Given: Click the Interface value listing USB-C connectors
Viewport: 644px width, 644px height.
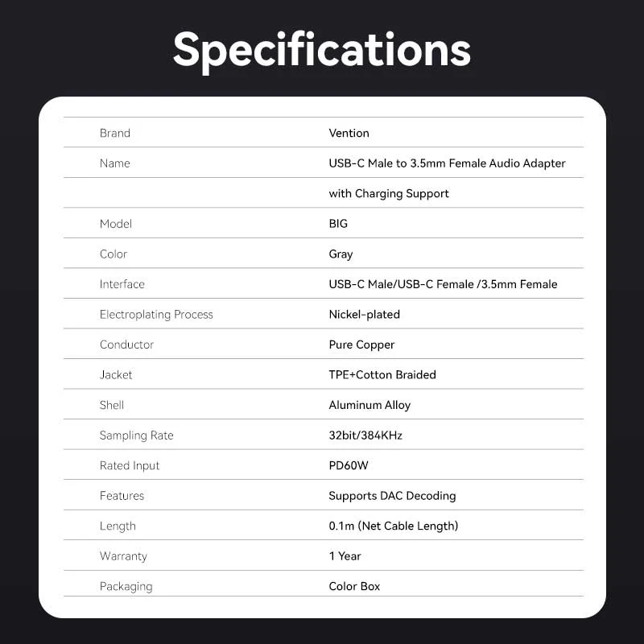Looking at the screenshot, I should point(443,284).
